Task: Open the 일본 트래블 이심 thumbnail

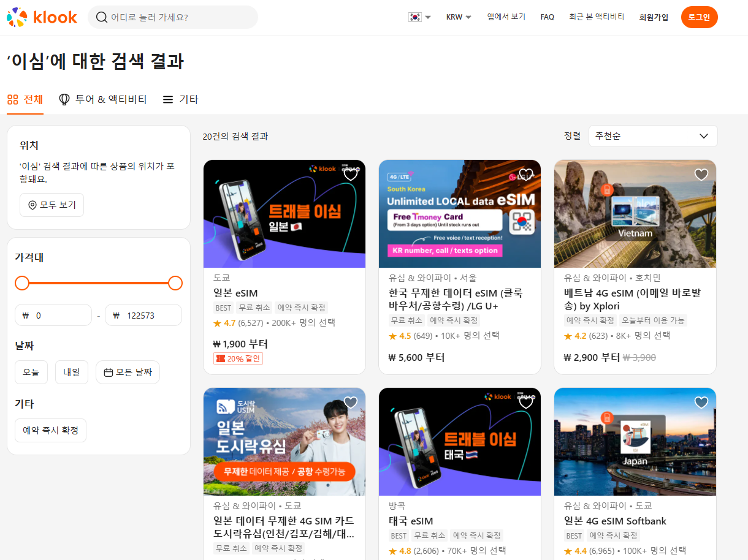Action: point(284,214)
